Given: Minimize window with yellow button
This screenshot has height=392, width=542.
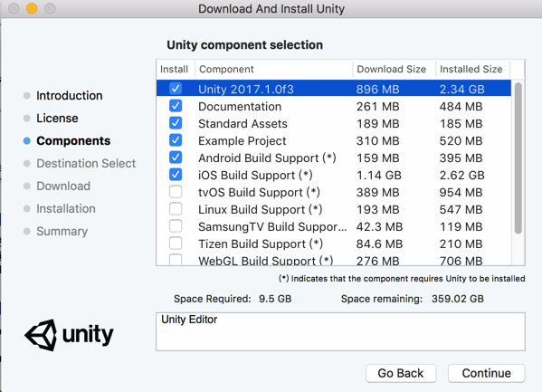Looking at the screenshot, I should [x=32, y=8].
